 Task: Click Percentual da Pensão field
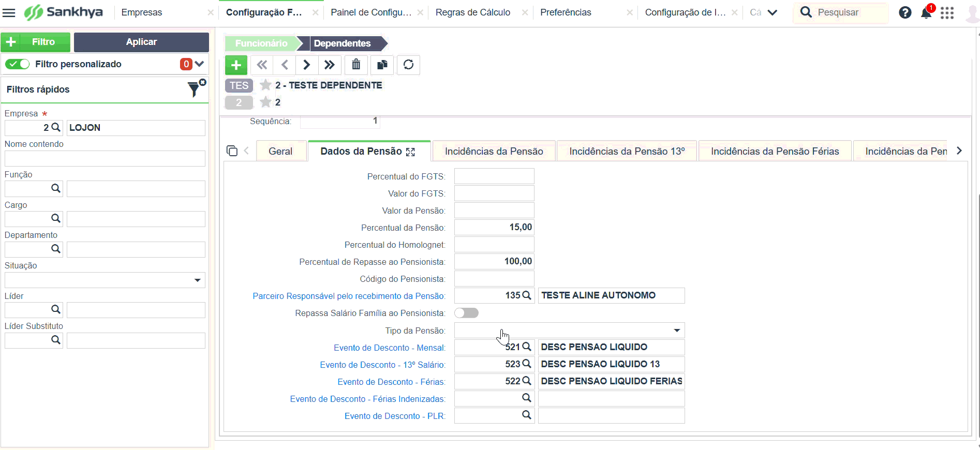tap(494, 228)
